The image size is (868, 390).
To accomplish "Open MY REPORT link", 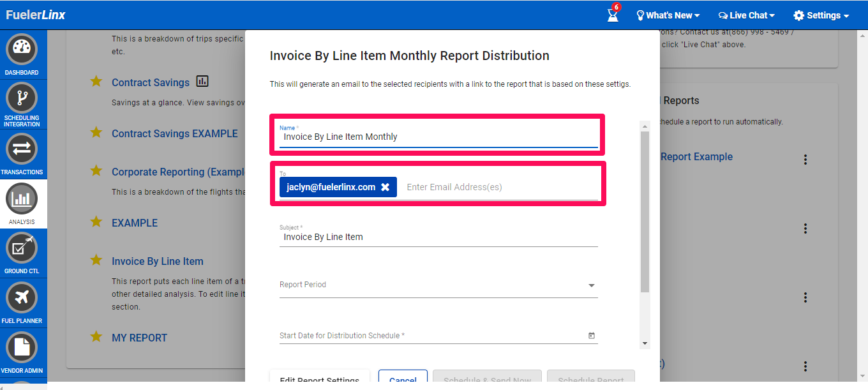I will [139, 338].
